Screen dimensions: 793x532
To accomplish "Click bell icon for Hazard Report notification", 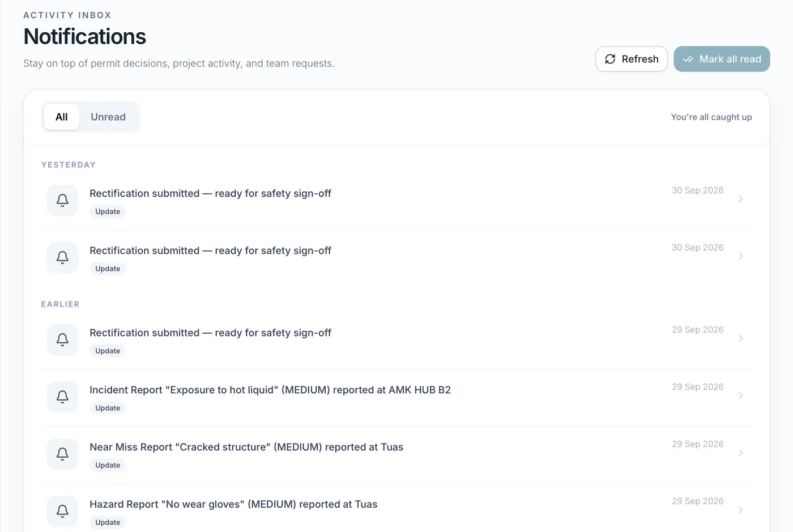I will pyautogui.click(x=62, y=511).
